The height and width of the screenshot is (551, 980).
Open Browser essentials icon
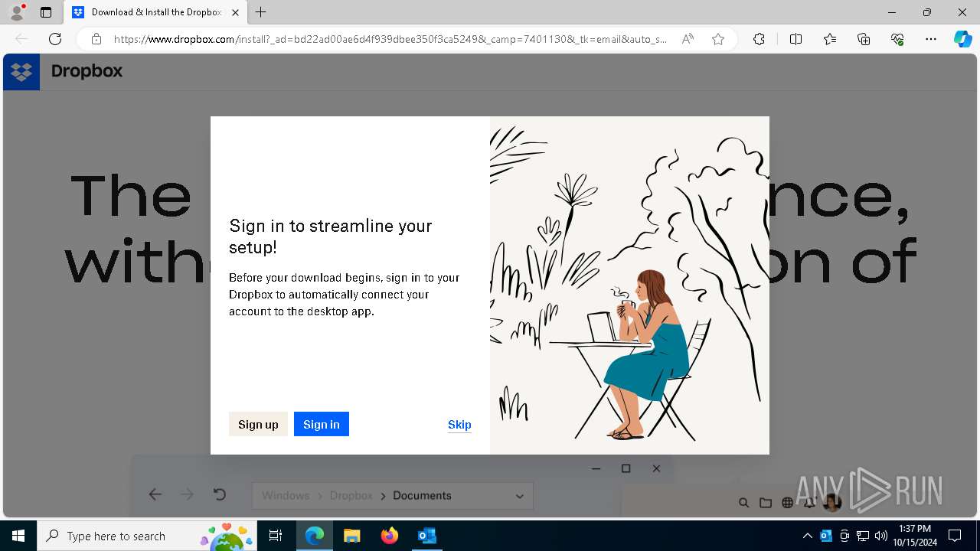click(x=897, y=39)
